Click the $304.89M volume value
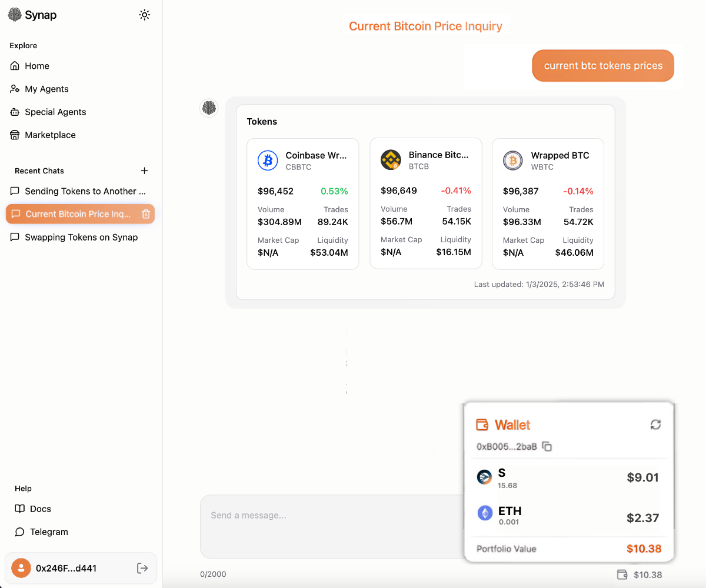The width and height of the screenshot is (706, 588). click(x=279, y=222)
